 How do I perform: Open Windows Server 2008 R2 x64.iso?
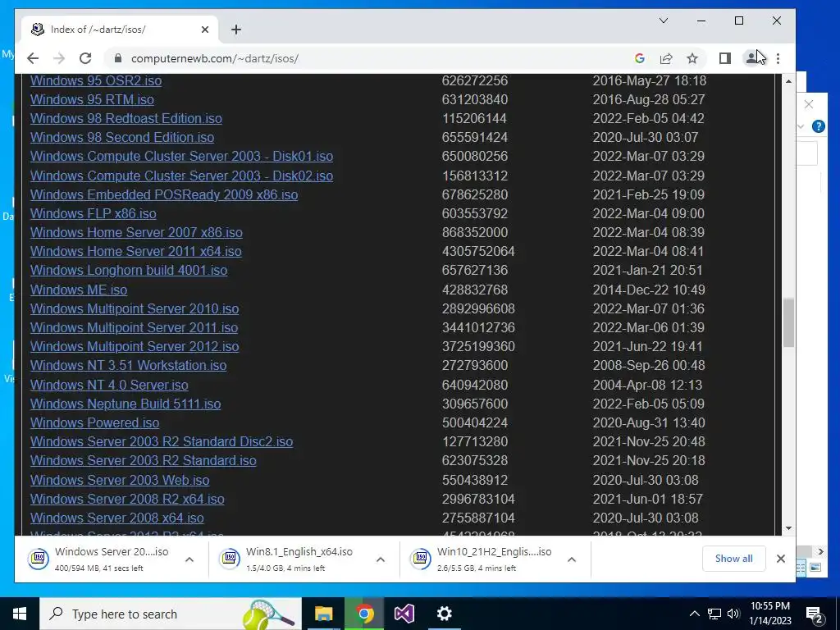tap(127, 499)
